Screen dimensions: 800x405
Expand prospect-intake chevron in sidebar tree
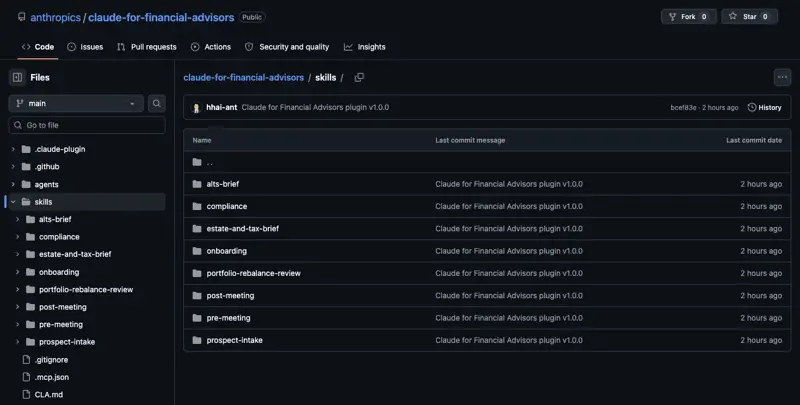point(17,342)
